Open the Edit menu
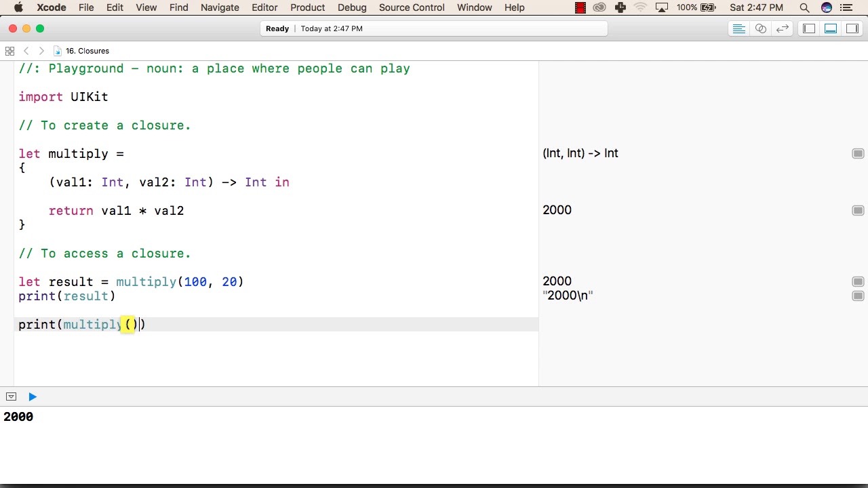868x488 pixels. [115, 7]
